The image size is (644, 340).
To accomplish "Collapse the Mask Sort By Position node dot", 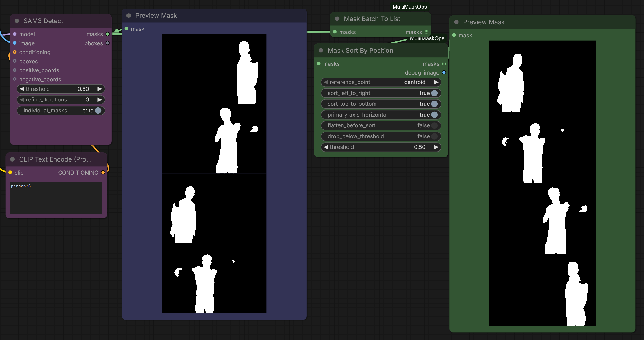I will click(x=321, y=51).
